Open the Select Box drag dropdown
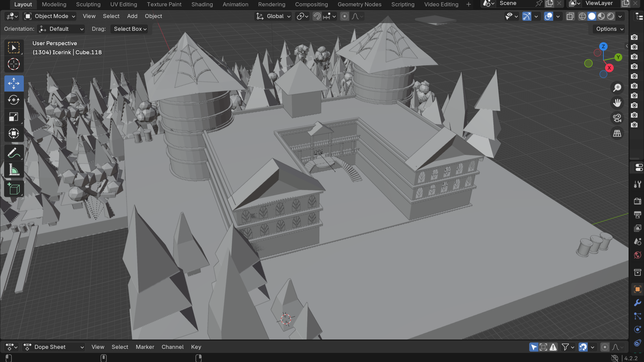This screenshot has width=644, height=362. tap(130, 29)
